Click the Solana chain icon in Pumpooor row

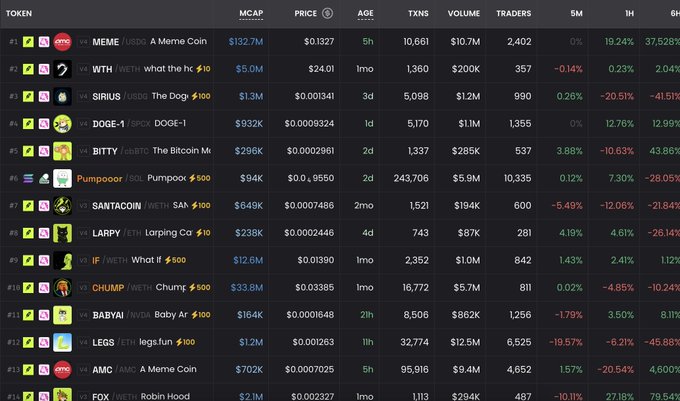pyautogui.click(x=28, y=178)
